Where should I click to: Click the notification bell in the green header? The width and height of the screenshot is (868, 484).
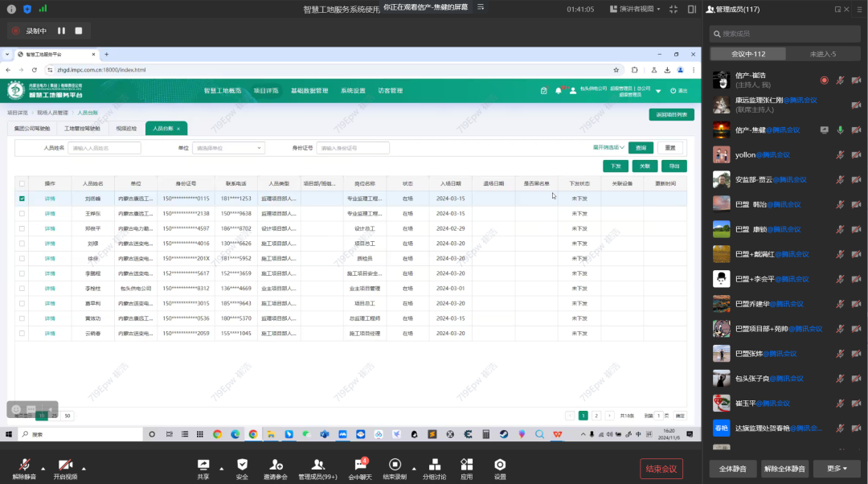click(x=559, y=90)
